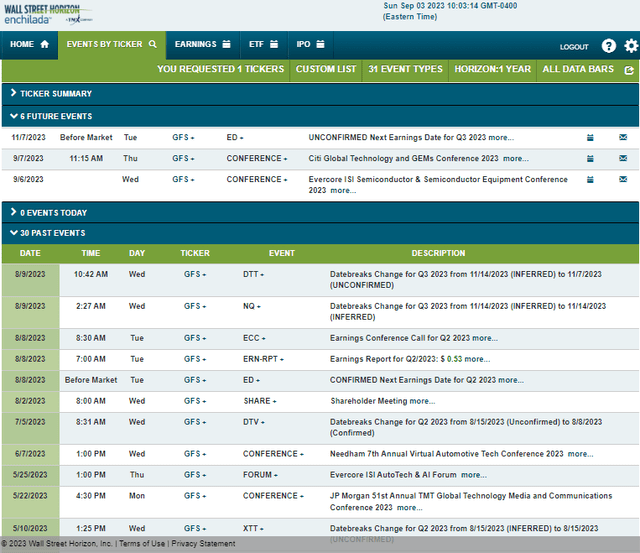Click calendar icon for Evercore ISI Semiconductor row
Viewport: 640px width, 553px height.
590,179
